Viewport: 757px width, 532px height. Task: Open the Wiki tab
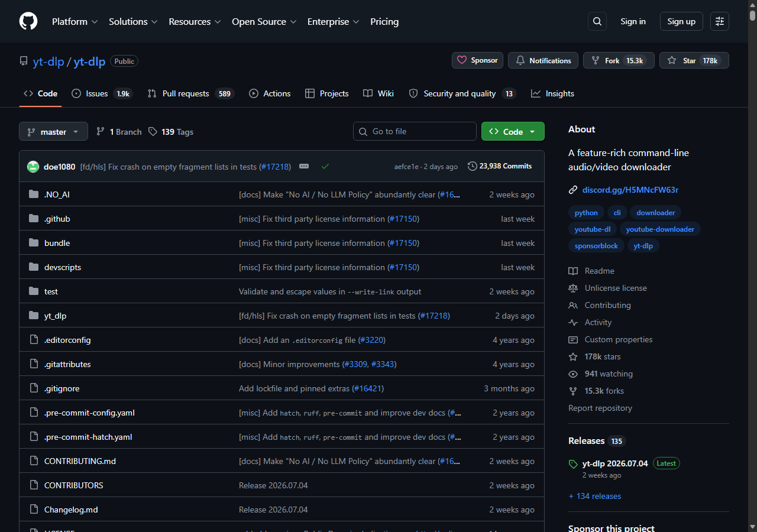378,93
